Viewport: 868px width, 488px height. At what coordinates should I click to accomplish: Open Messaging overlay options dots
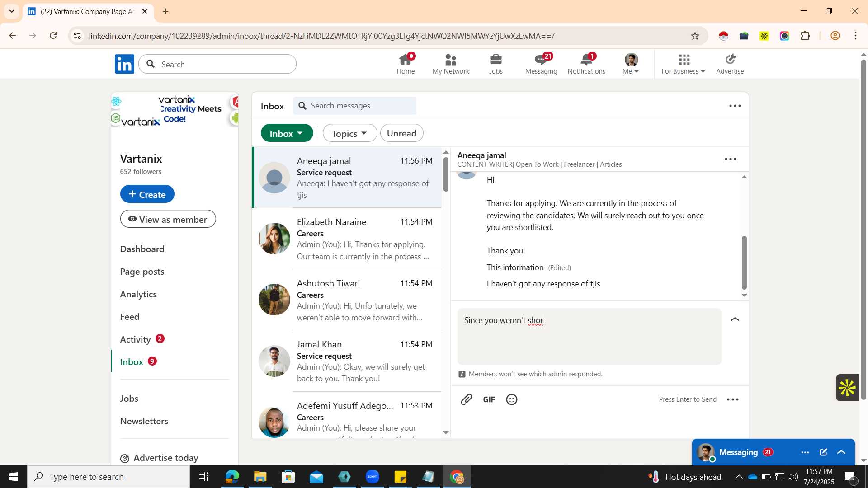point(805,452)
